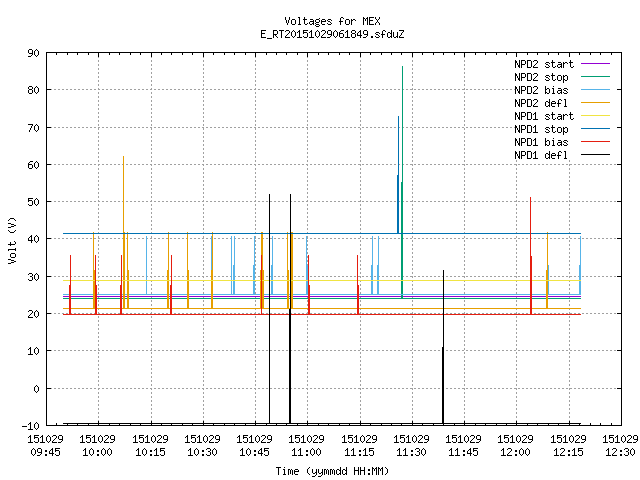Click the dark blue NPD1 stop legend line
The image size is (640, 480).
[595, 129]
